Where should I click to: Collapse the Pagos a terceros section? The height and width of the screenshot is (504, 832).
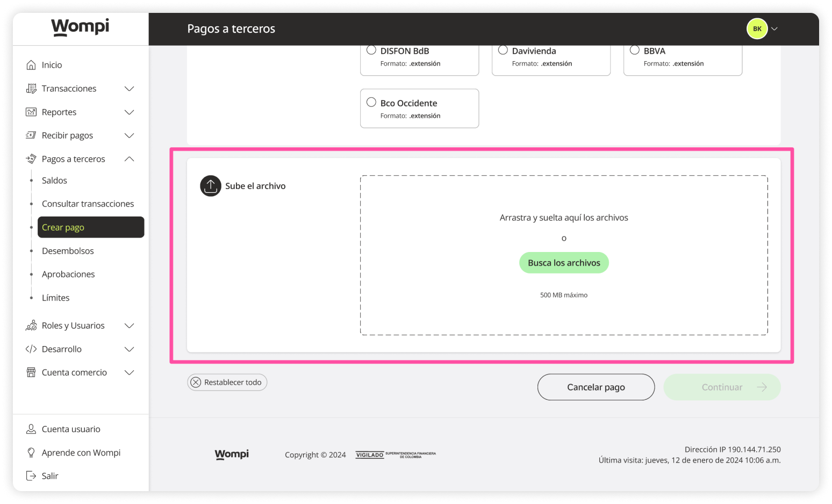[130, 159]
